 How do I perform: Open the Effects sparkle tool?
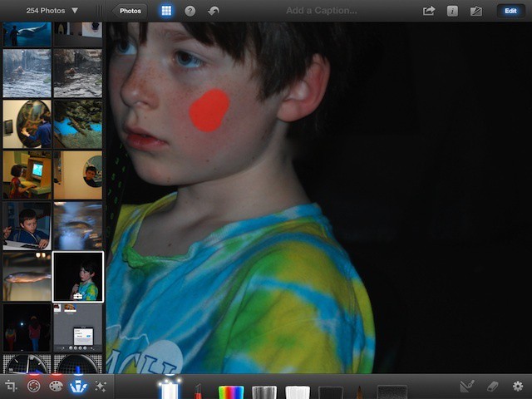click(x=101, y=387)
